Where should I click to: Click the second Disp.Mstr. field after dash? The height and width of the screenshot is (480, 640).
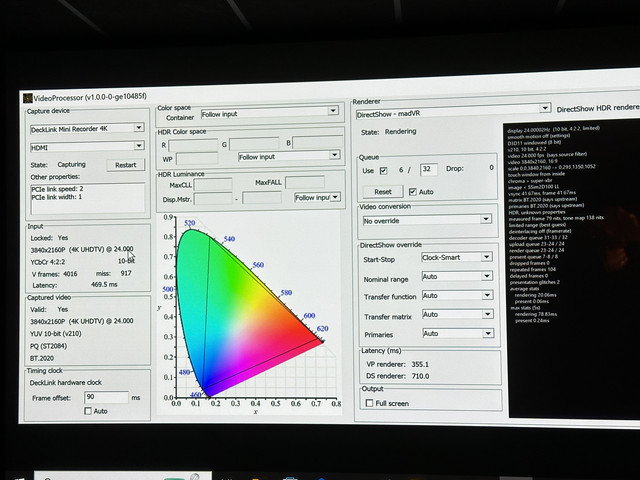click(x=261, y=198)
